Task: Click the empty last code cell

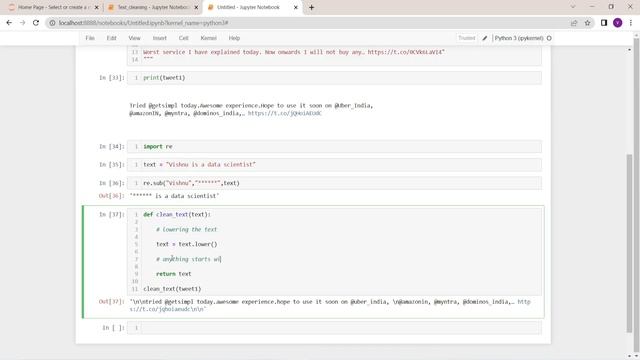Action: pos(334,327)
